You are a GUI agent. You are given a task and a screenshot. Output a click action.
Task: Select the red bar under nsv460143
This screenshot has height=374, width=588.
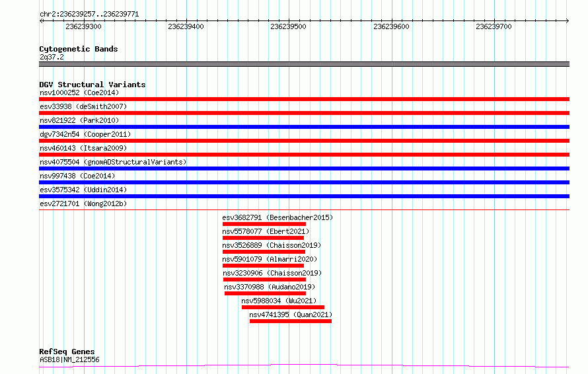(x=304, y=155)
